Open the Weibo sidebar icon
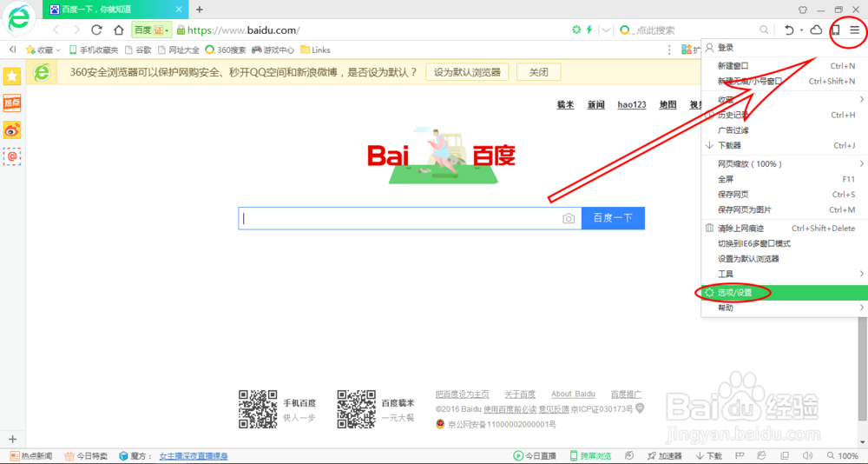Viewport: 868px width, 464px height. [12, 129]
